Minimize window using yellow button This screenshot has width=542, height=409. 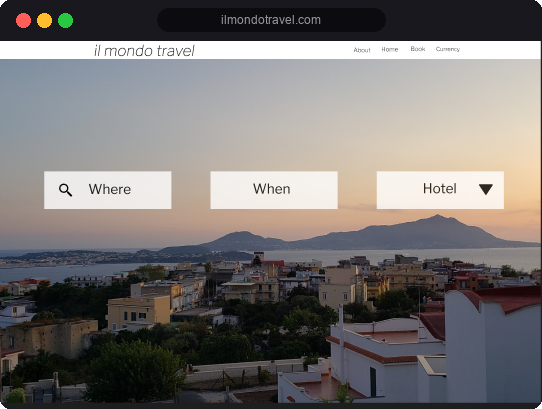click(x=45, y=20)
